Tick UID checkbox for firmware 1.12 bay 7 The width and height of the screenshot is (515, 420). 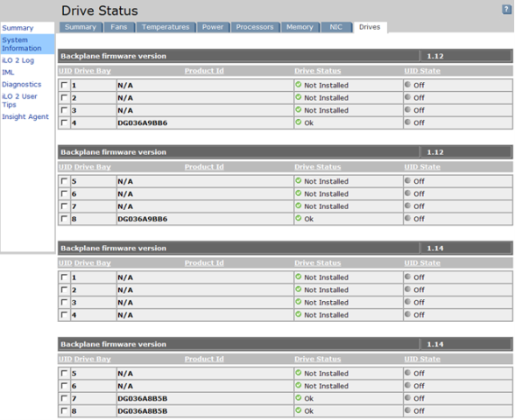pyautogui.click(x=65, y=206)
